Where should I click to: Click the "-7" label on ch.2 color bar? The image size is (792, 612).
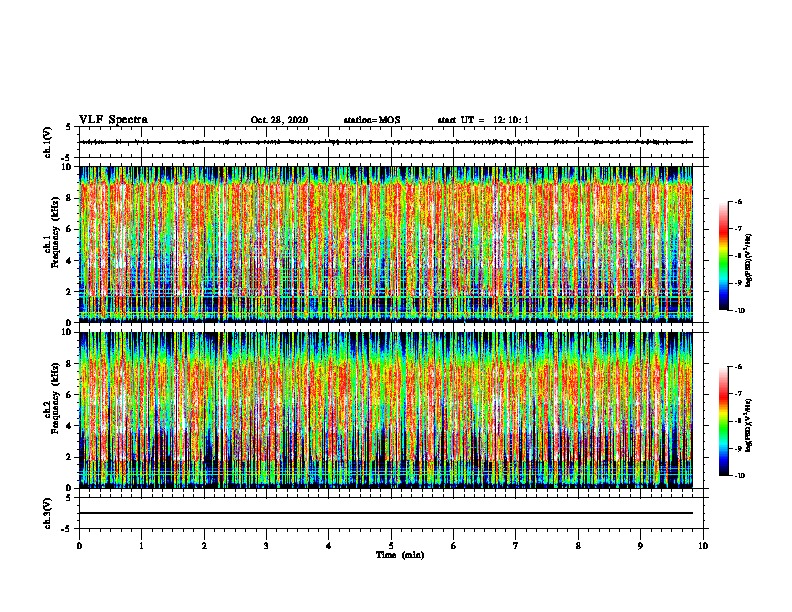tap(738, 394)
